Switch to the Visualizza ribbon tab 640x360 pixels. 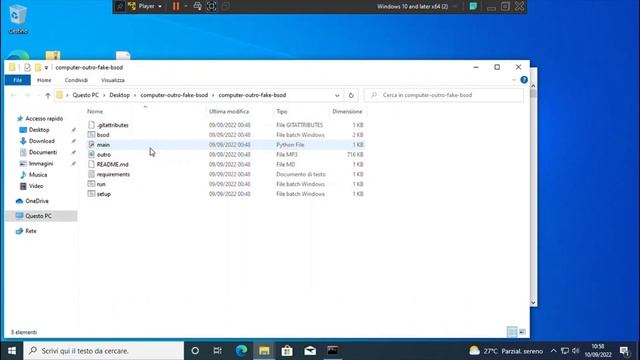(x=113, y=80)
